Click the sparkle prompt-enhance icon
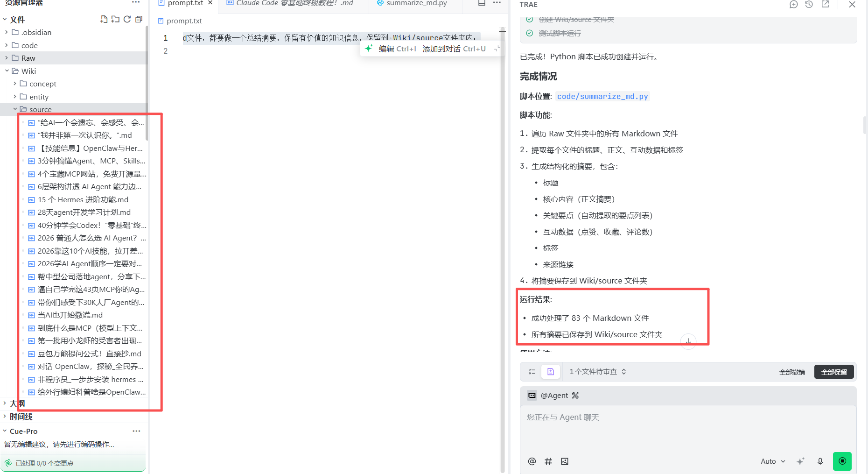The image size is (868, 474). click(x=800, y=461)
